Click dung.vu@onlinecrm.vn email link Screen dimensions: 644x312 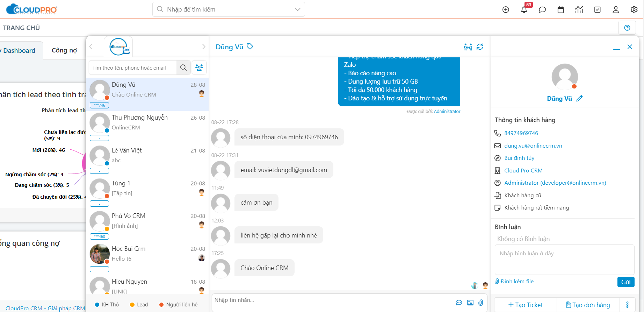tap(533, 146)
